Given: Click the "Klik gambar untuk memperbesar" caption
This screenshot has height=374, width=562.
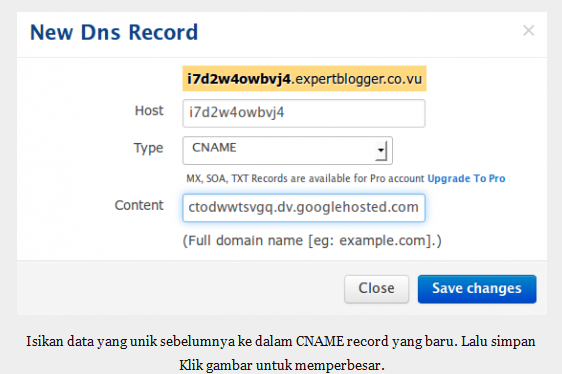Looking at the screenshot, I should point(282,365).
